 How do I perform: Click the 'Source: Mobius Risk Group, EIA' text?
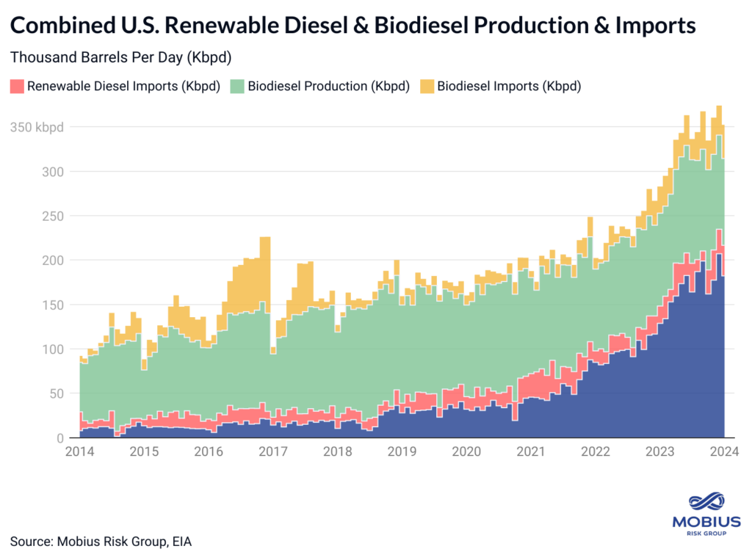coord(101,542)
